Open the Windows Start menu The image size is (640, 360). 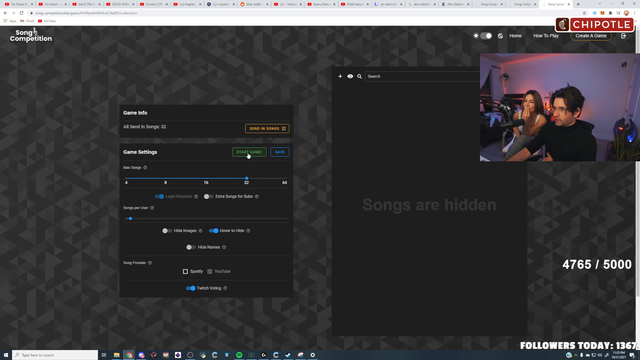point(6,355)
